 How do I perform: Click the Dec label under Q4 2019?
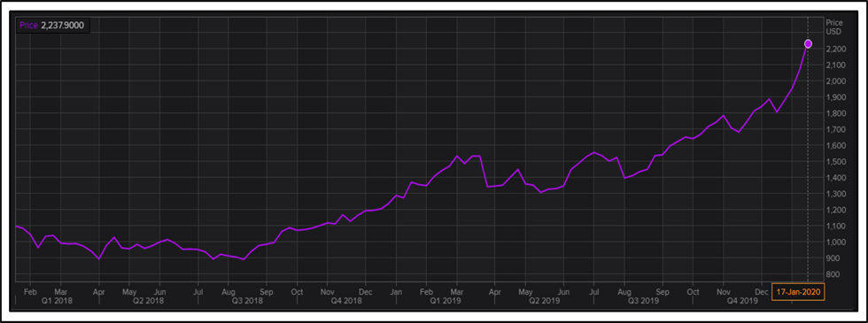[x=763, y=291]
